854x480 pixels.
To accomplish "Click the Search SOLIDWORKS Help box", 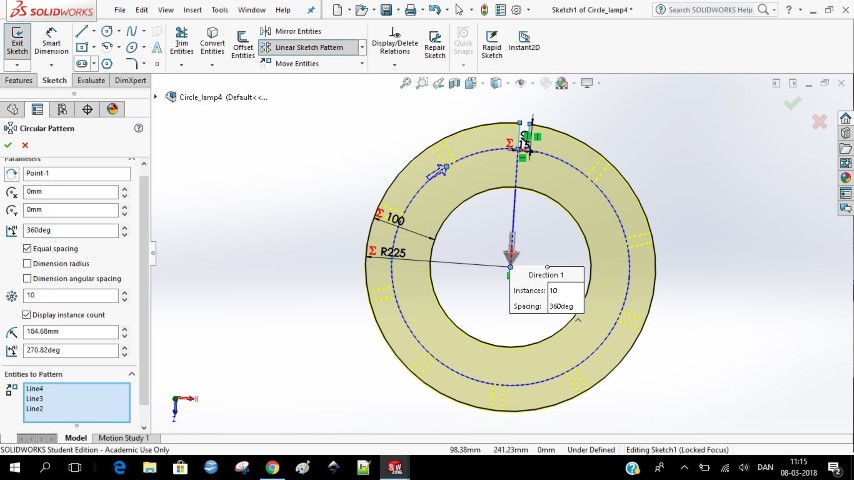I will 710,10.
